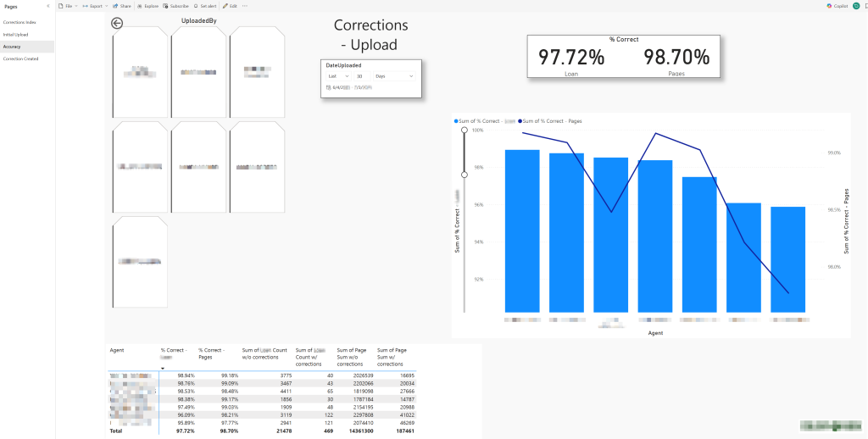Click Subscribe to report

coord(176,6)
